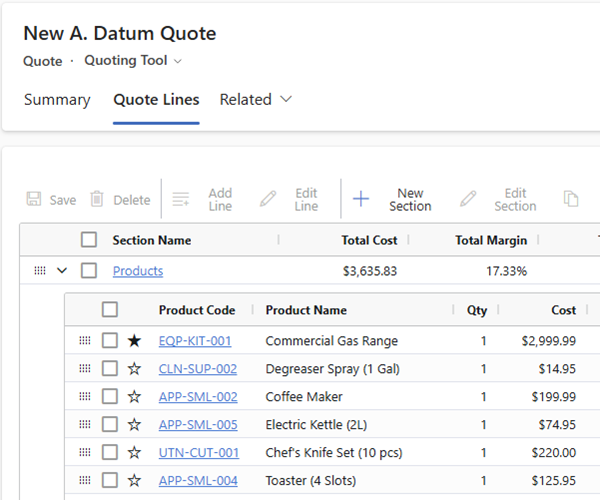600x500 pixels.
Task: Check the Products section checkbox
Action: [89, 271]
